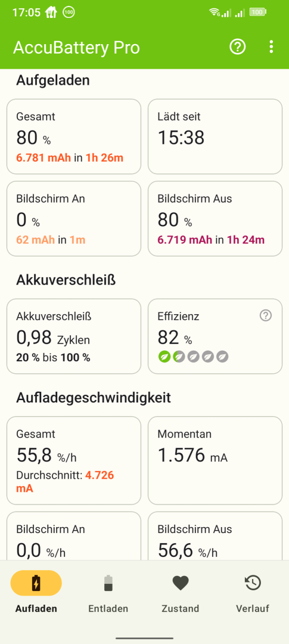
Task: Tap the charging battery icon in bottom bar
Action: (36, 583)
